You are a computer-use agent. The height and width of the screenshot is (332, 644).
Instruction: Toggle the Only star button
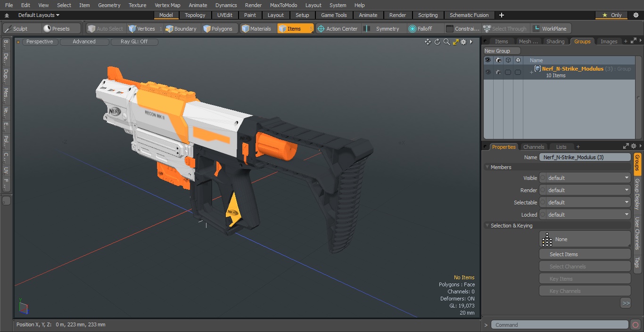pyautogui.click(x=611, y=15)
